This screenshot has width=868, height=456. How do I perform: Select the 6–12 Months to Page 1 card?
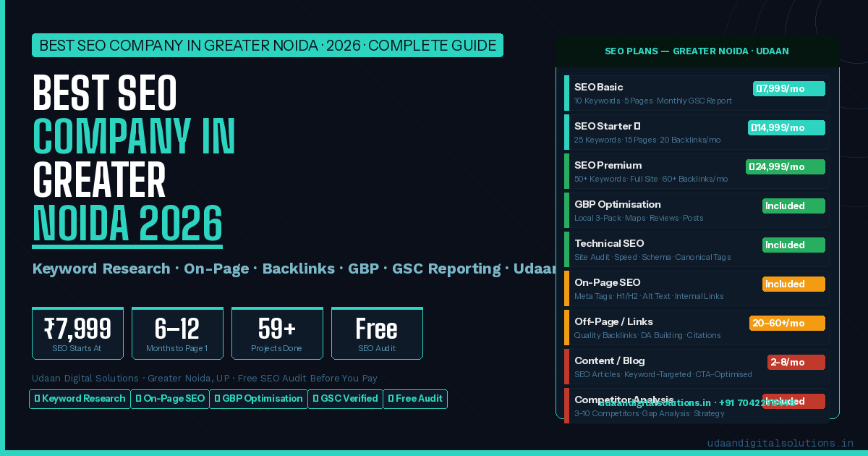[x=177, y=334]
